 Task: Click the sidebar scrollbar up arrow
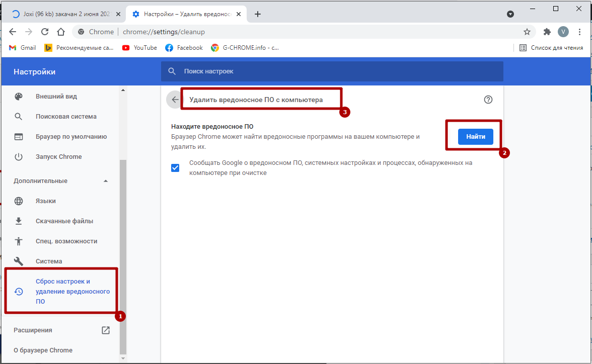pos(123,90)
